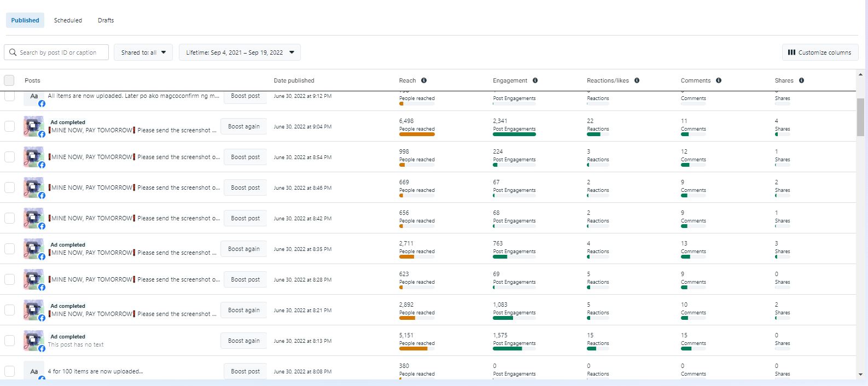The width and height of the screenshot is (868, 386).
Task: Click Boost again for the 8:35 PM post
Action: [244, 249]
